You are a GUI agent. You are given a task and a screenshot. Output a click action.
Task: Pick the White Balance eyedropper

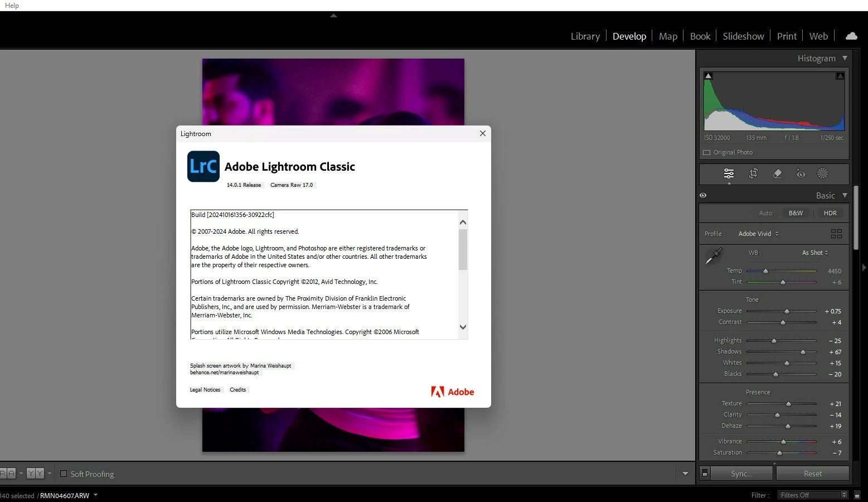pyautogui.click(x=714, y=256)
